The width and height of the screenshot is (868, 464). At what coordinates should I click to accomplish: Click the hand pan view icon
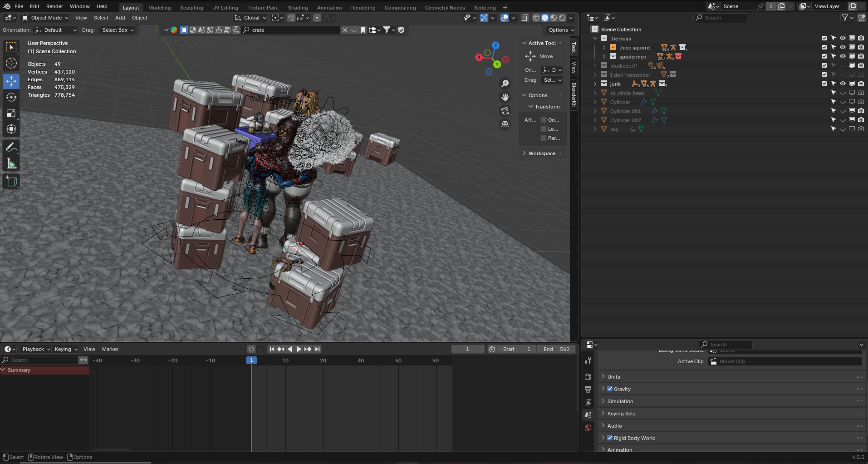pos(505,97)
